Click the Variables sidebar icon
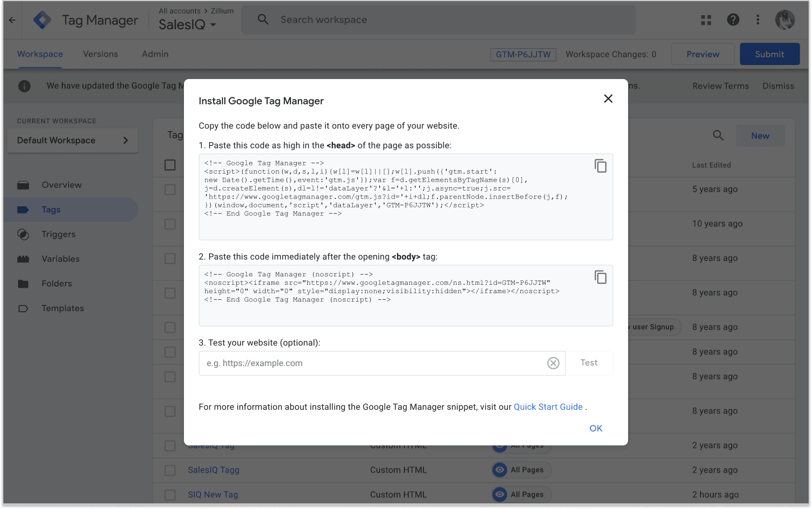Screen dimensions: 812x509 click(x=23, y=259)
